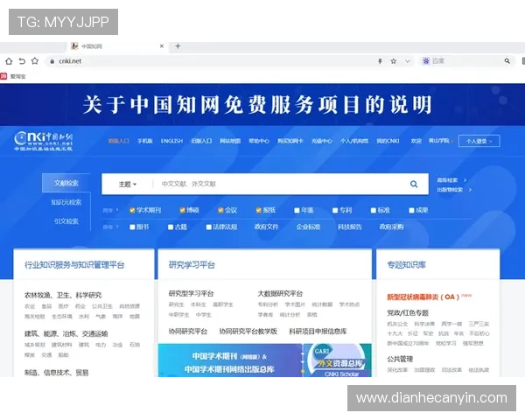Open 我的CNKI link
525x420 pixels.
tap(388, 141)
